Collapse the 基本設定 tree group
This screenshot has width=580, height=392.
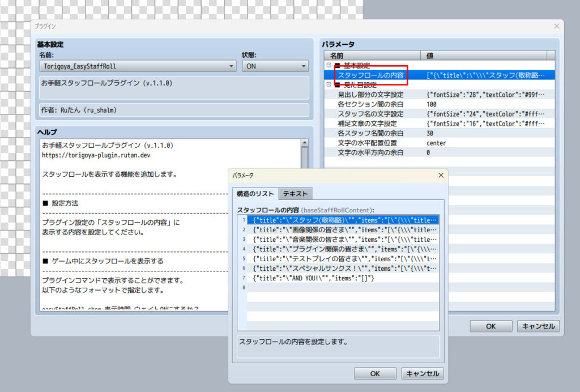329,66
